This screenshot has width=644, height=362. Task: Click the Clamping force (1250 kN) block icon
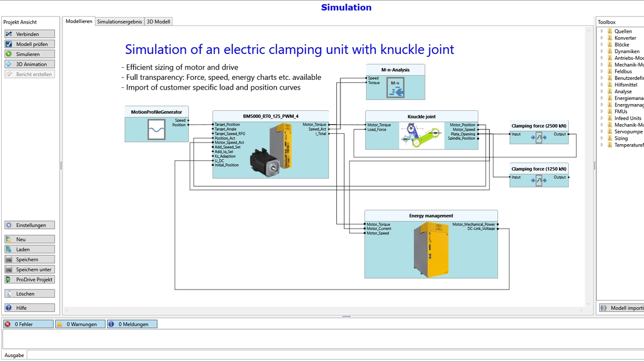539,180
